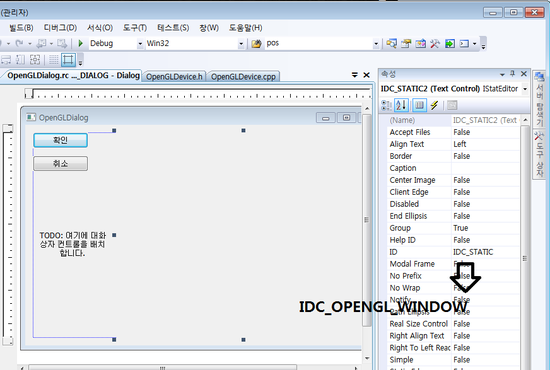
Task: Select the Right Align Text property
Action: pyautogui.click(x=452, y=336)
